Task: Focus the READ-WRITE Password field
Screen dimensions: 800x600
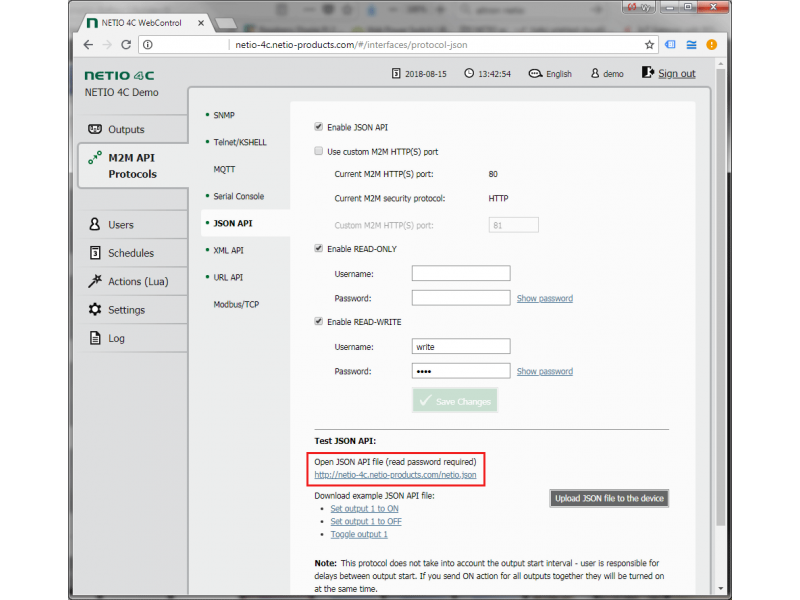Action: tap(461, 371)
